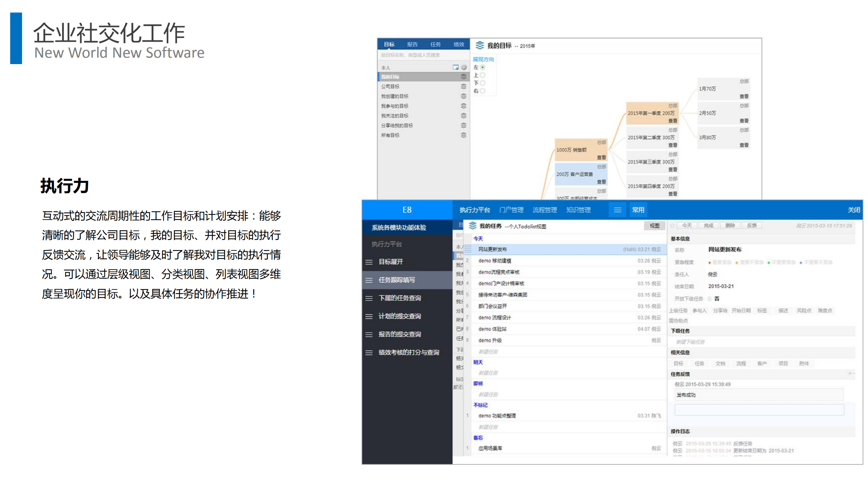This screenshot has width=868, height=488.
Task: Open the settings gear next to 本人
Action: [464, 67]
